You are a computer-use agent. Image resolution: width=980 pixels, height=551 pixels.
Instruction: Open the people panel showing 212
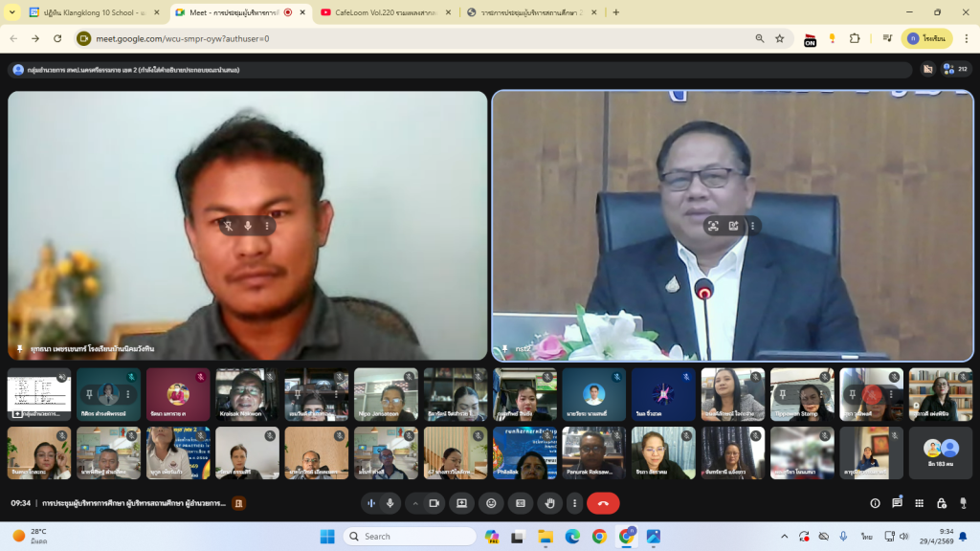coord(955,69)
